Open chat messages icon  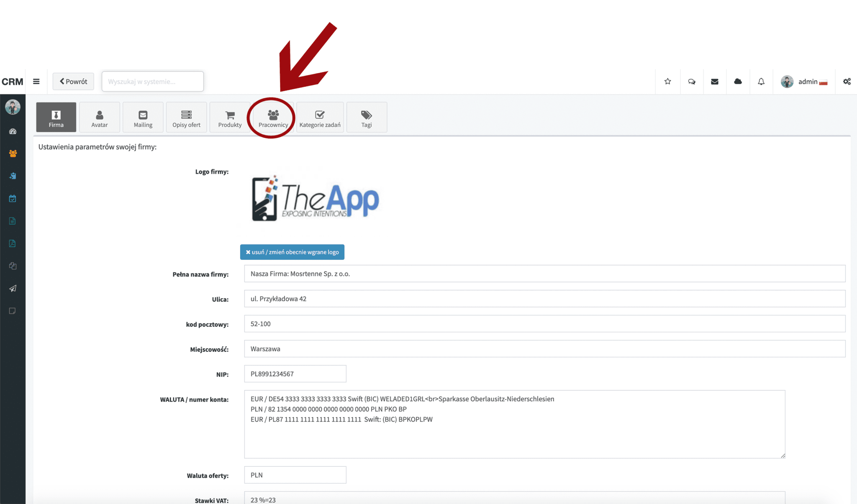click(691, 82)
